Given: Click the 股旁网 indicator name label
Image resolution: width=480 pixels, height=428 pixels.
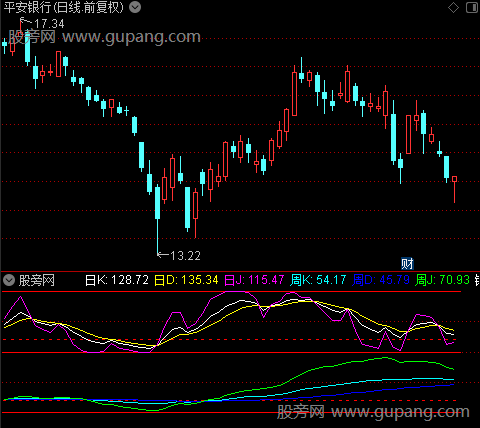Looking at the screenshot, I should [37, 280].
